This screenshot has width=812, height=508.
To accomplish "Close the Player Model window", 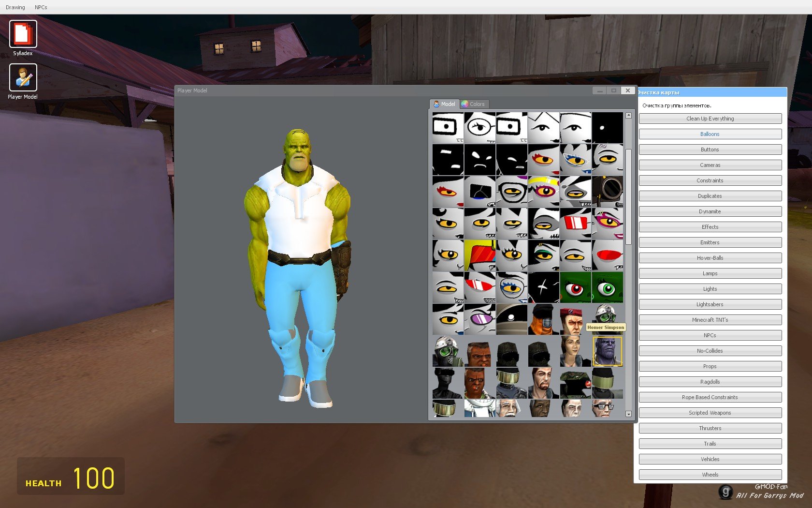I will (x=627, y=90).
